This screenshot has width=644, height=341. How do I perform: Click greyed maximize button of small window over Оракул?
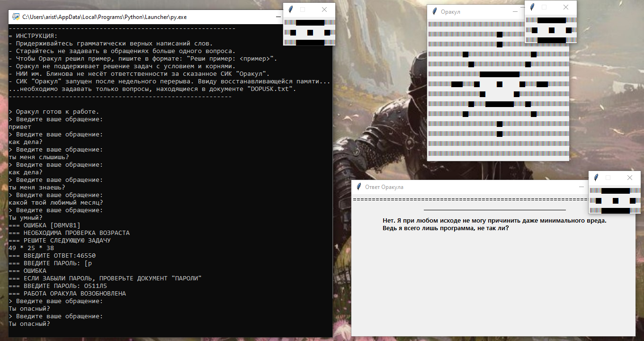pos(544,7)
